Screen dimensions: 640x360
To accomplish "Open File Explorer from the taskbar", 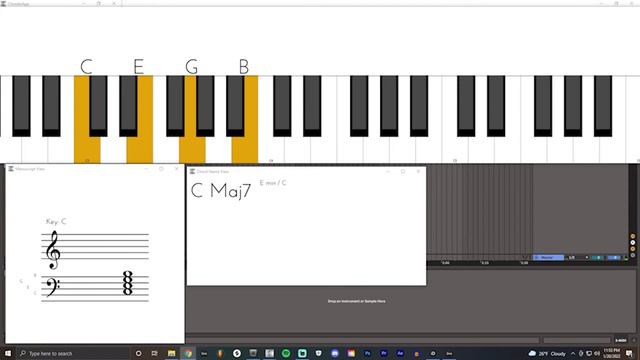I will click(x=171, y=353).
